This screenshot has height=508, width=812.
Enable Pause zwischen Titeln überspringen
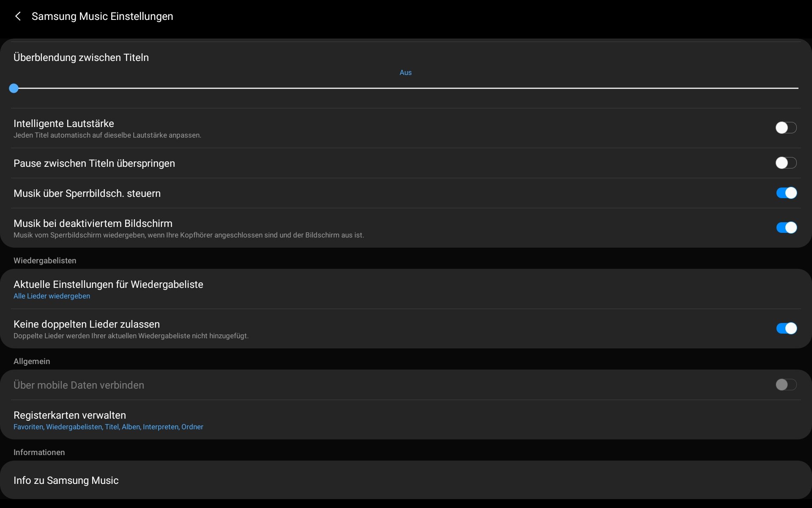(786, 163)
